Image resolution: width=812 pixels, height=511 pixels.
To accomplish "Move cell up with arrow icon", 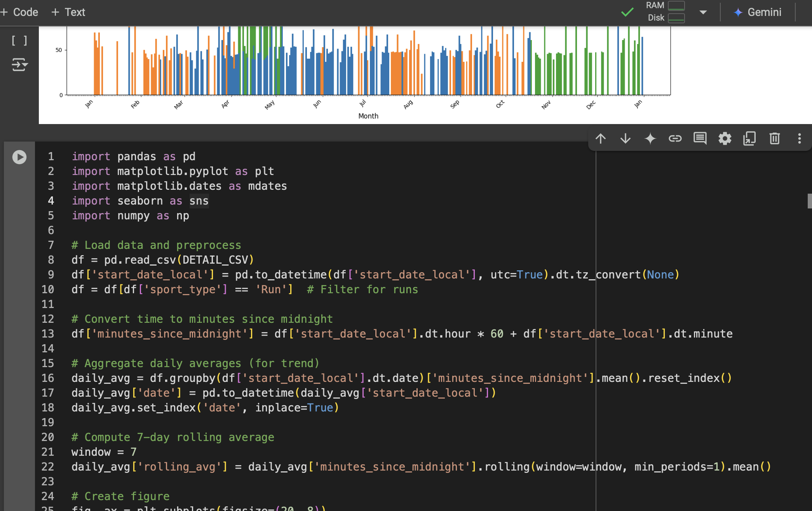I will (601, 138).
